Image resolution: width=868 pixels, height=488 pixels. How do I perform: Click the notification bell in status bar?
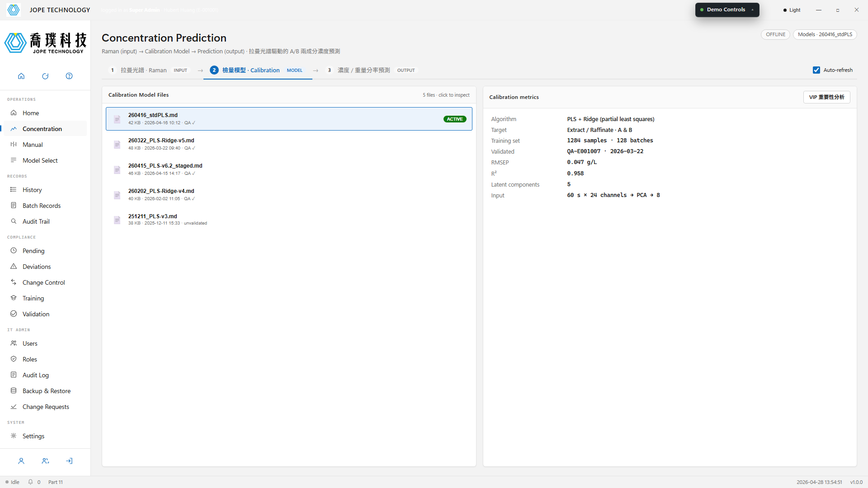point(30,482)
